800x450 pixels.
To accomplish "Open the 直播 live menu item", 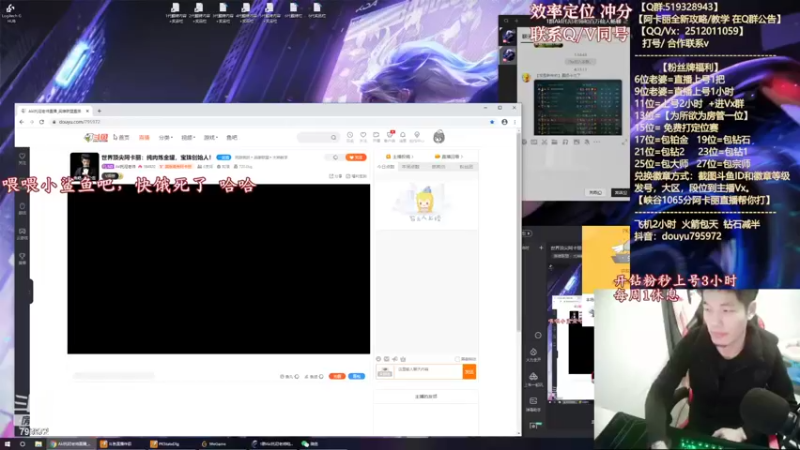I will pos(144,137).
